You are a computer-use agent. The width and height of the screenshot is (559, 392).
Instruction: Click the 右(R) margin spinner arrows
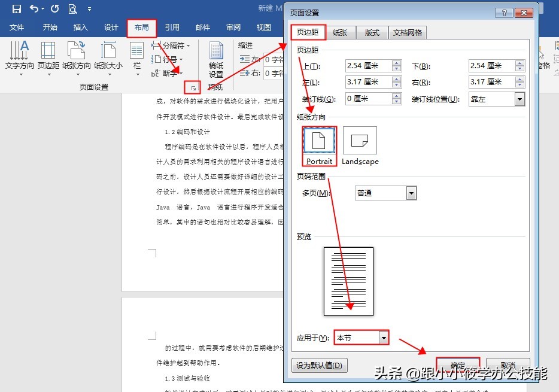(x=519, y=83)
